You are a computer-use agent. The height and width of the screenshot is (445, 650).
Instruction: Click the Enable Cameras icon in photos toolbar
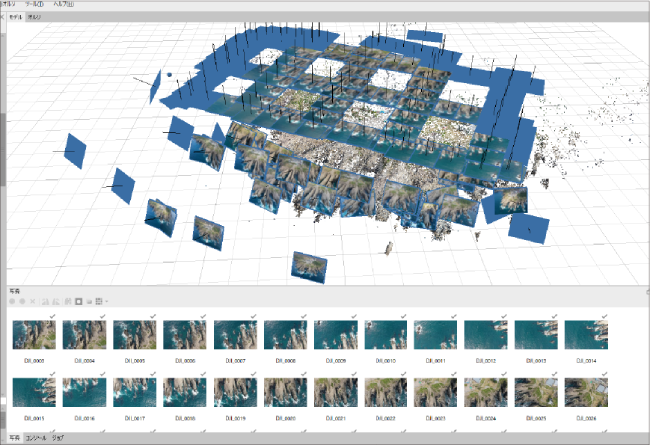pyautogui.click(x=13, y=301)
